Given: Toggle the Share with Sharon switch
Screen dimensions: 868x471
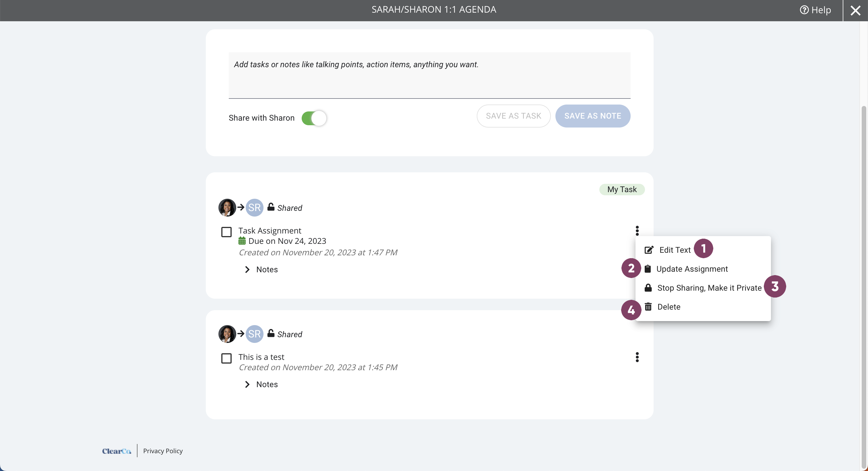Looking at the screenshot, I should point(314,118).
